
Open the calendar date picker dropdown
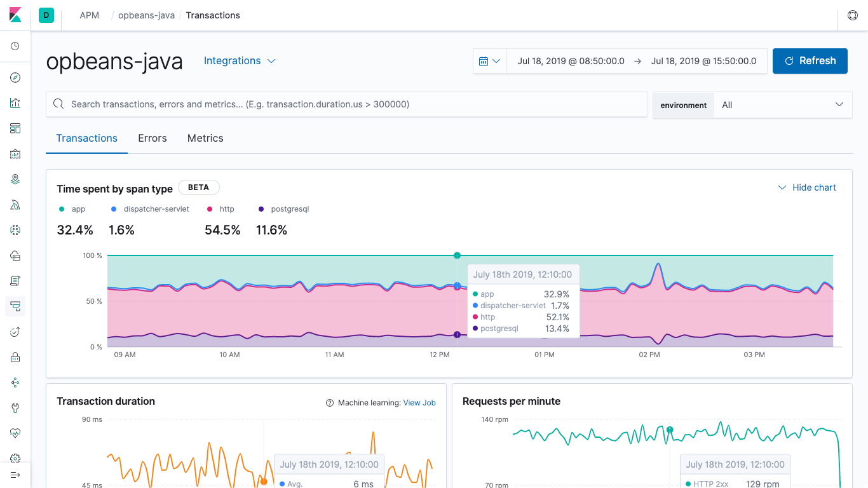[490, 60]
